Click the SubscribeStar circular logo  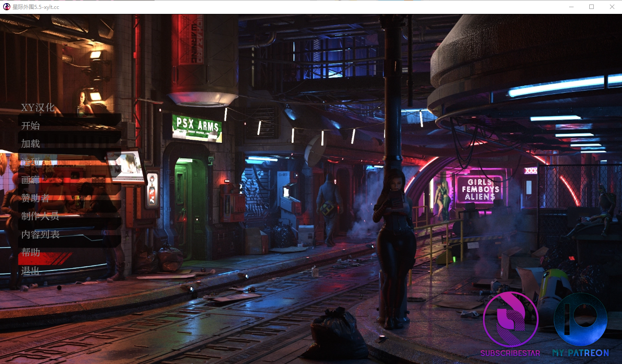click(510, 319)
